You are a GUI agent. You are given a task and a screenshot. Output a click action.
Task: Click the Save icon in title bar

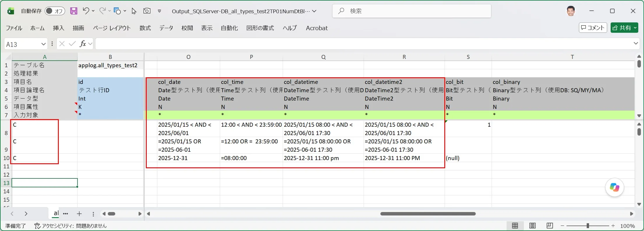pyautogui.click(x=74, y=11)
